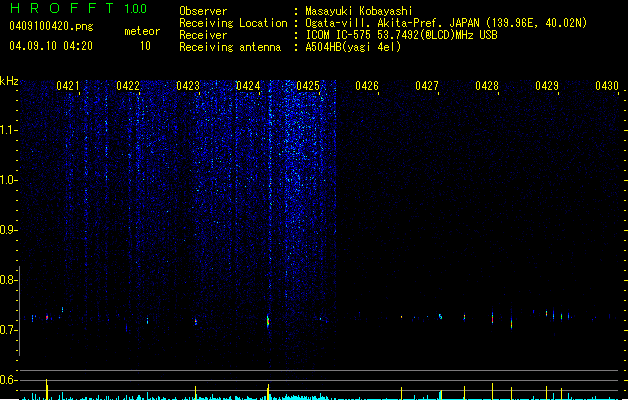Click the 0423 time marker

[188, 86]
